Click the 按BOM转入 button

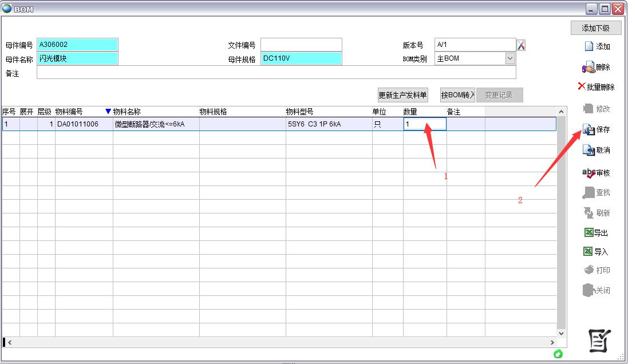click(457, 95)
